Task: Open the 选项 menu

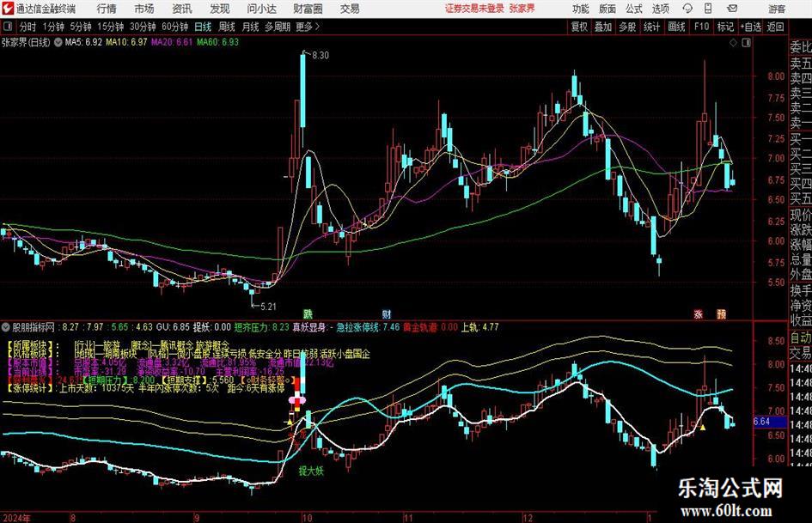Action: [660, 9]
